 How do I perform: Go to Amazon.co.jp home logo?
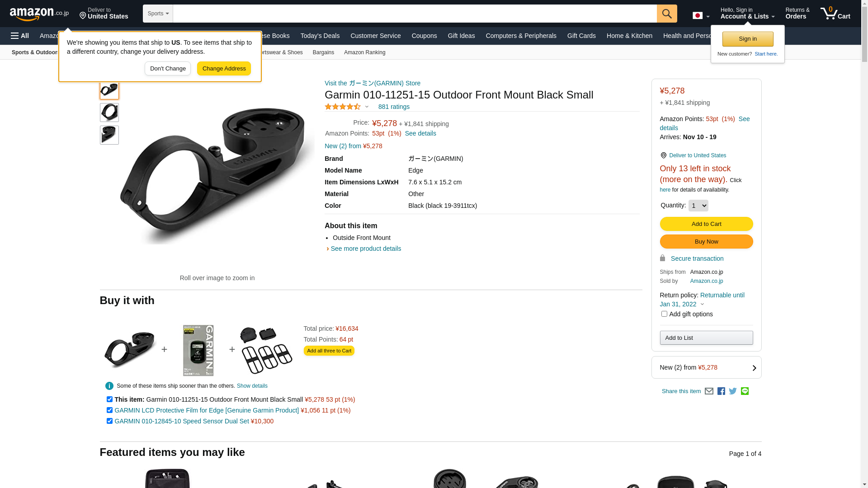(x=39, y=14)
